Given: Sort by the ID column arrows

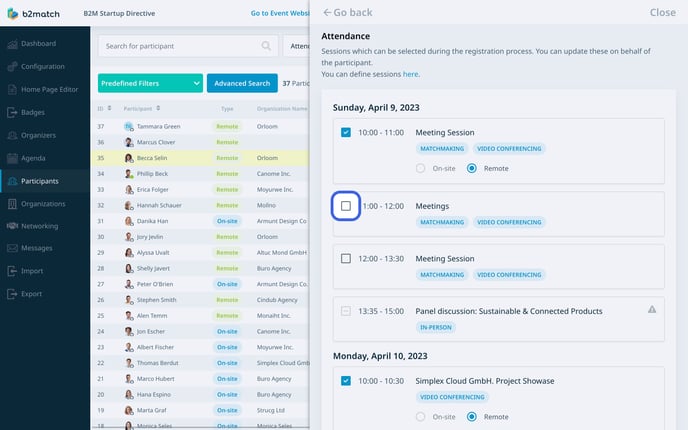Looking at the screenshot, I should (x=109, y=108).
